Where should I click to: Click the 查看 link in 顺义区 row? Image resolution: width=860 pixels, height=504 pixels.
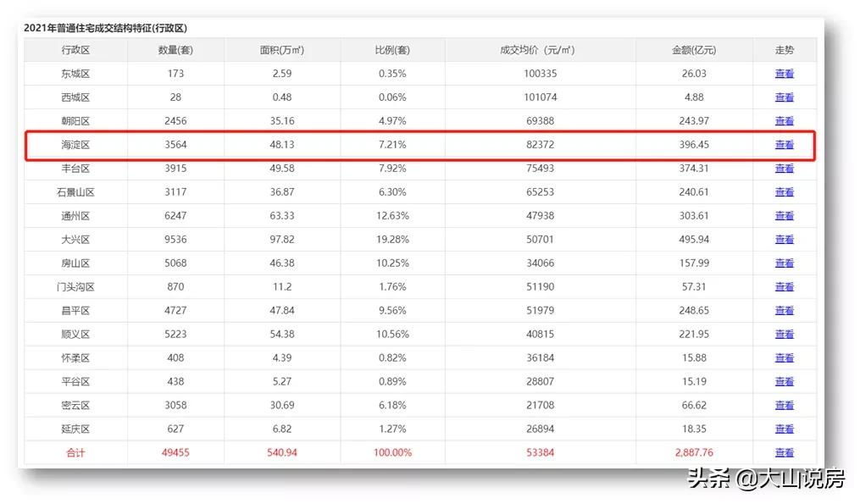(784, 334)
